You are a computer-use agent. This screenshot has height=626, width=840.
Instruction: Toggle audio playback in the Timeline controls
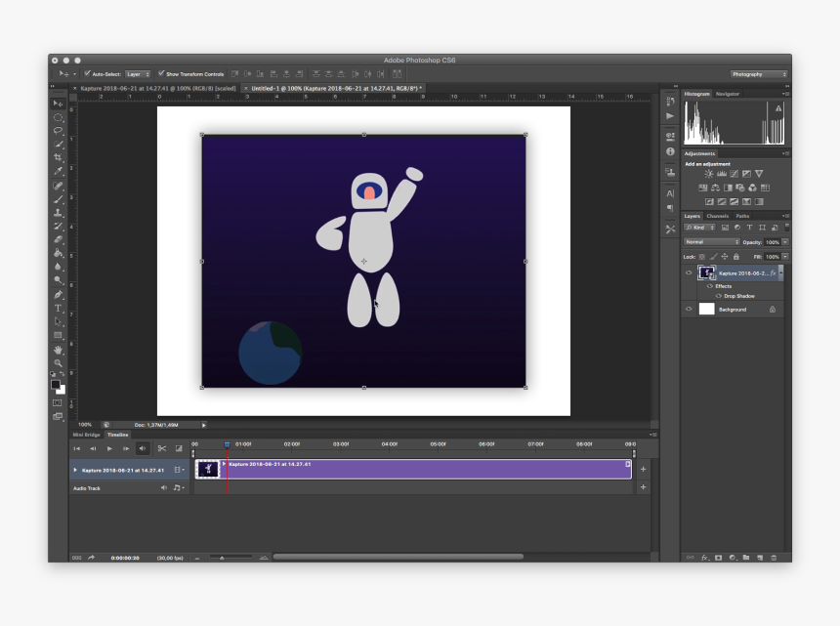143,449
